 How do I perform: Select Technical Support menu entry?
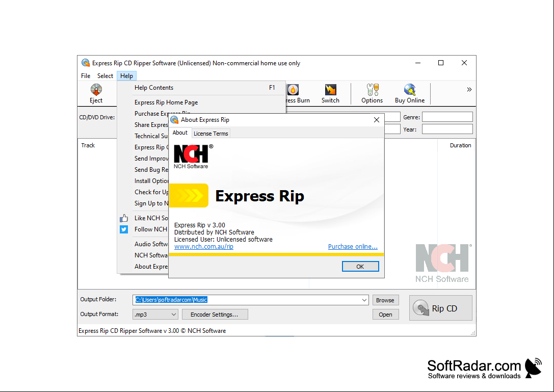point(143,136)
